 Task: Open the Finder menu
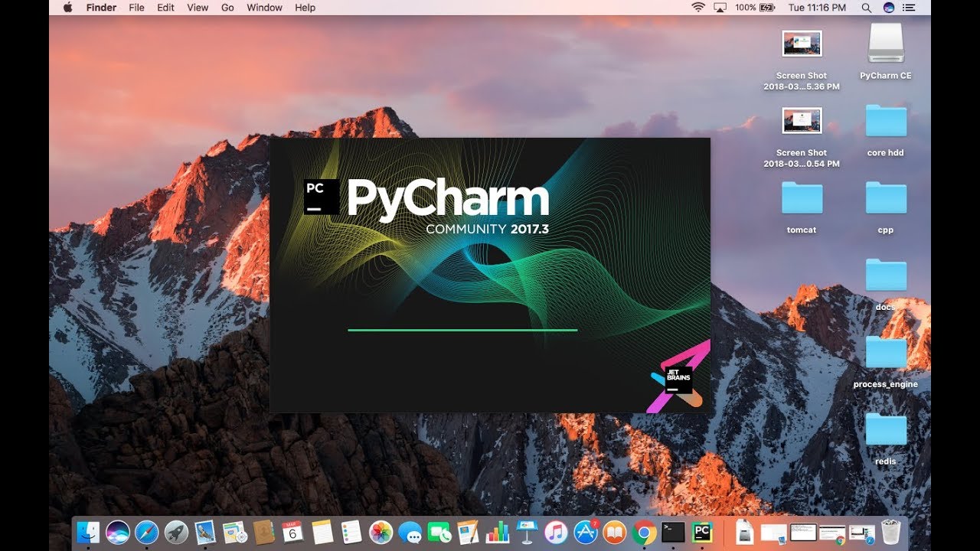101,8
